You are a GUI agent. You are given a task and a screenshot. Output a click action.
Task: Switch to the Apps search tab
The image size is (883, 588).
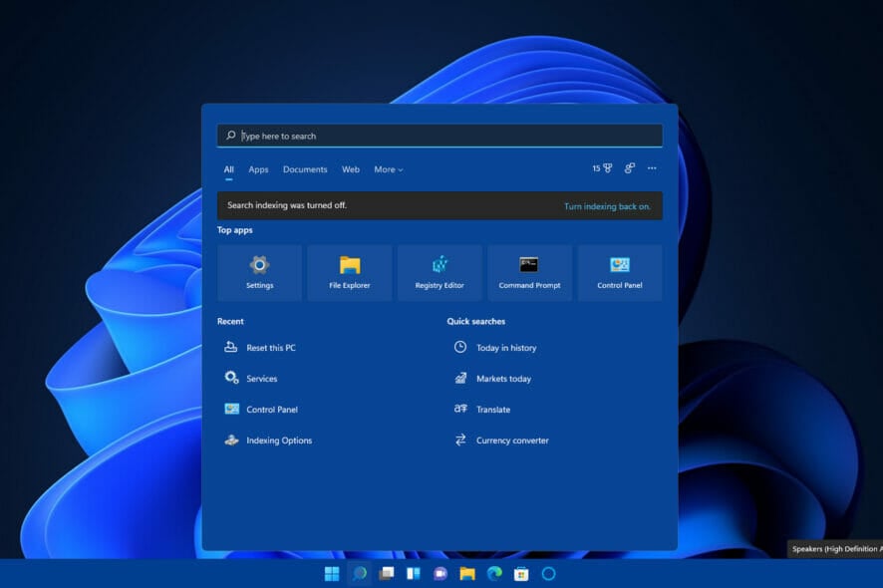(258, 169)
